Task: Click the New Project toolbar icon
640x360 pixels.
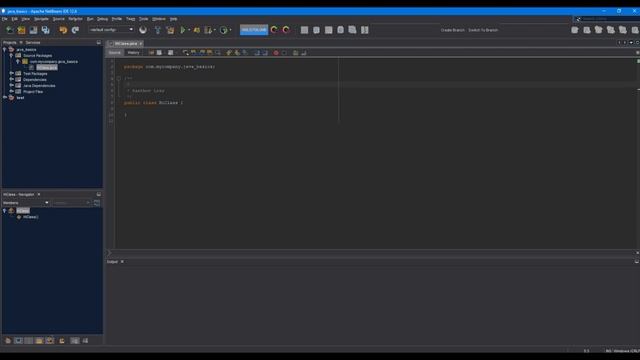Action: click(21, 30)
